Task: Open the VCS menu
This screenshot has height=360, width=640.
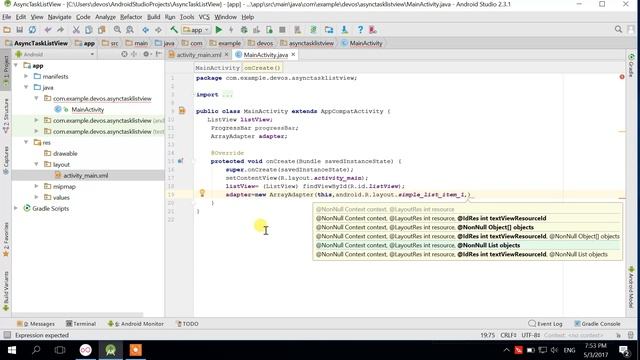Action: pyautogui.click(x=204, y=17)
